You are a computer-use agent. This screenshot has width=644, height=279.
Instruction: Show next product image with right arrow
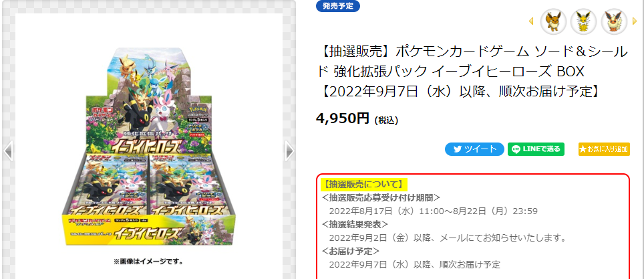[290, 151]
